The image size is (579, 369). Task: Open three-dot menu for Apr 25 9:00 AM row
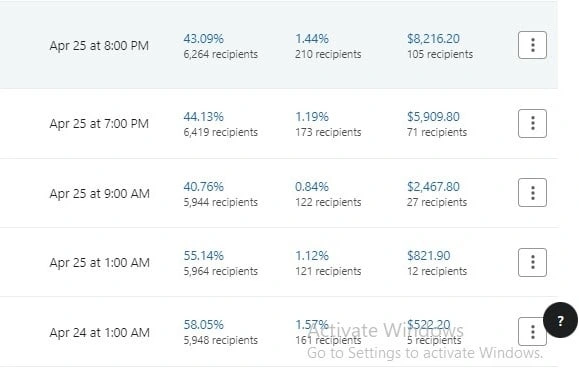pos(532,193)
